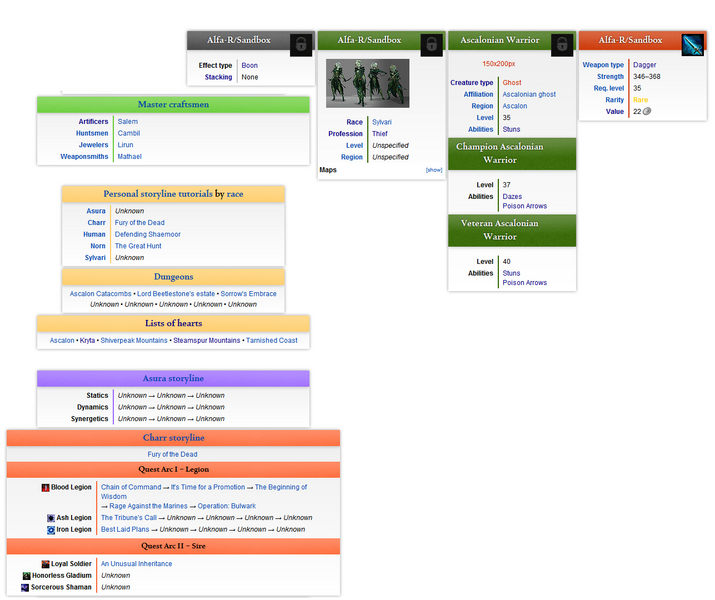Image resolution: width=715 pixels, height=600 pixels.
Task: Click the Honorless Gladium icon
Action: [26, 576]
